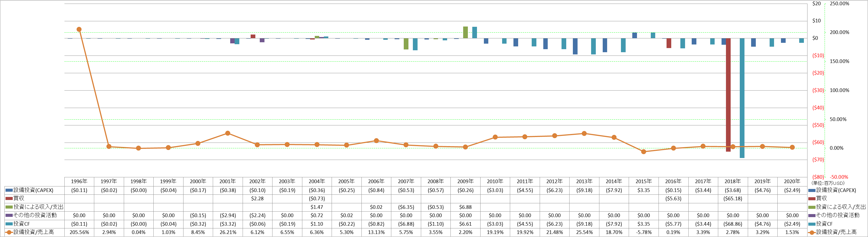Viewport: 868px width, 237px height.
Task: Select 設備投資(CAPEX) label in right legend
Action: click(836, 190)
